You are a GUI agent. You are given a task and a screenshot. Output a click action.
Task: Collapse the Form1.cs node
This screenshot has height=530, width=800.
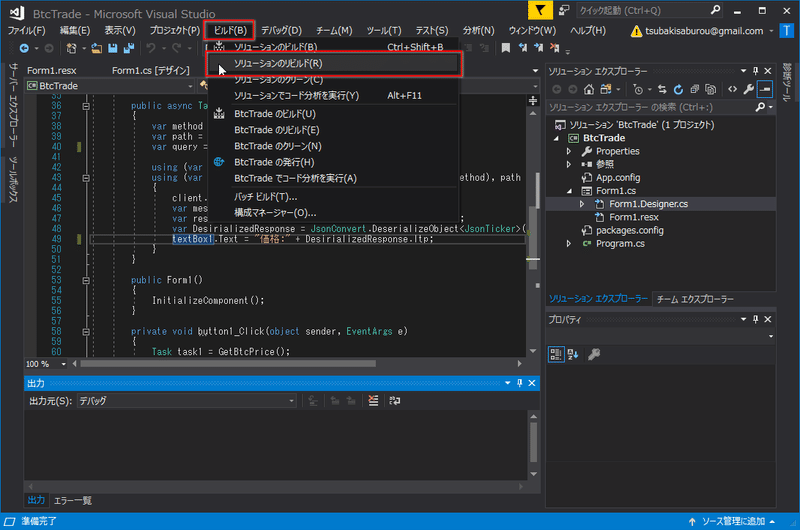click(569, 191)
